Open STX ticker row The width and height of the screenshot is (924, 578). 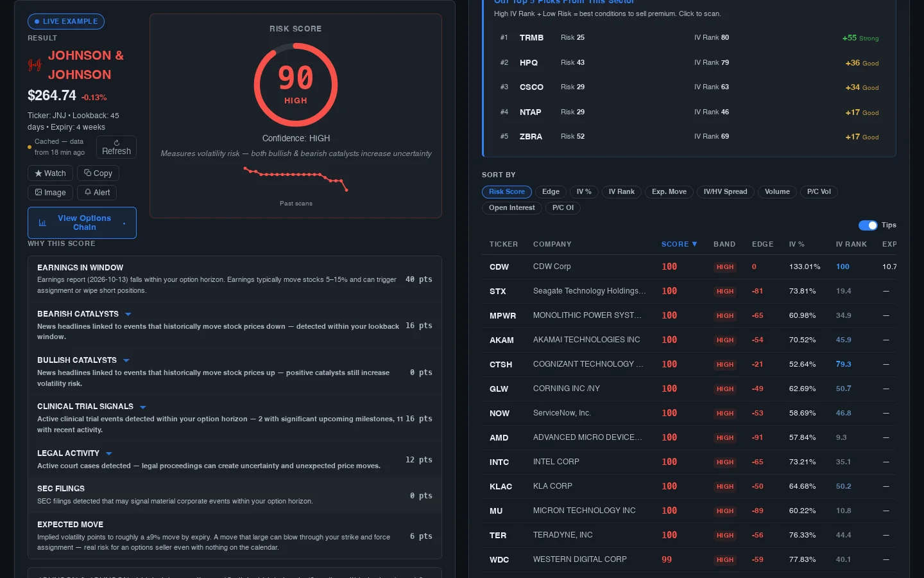click(689, 292)
